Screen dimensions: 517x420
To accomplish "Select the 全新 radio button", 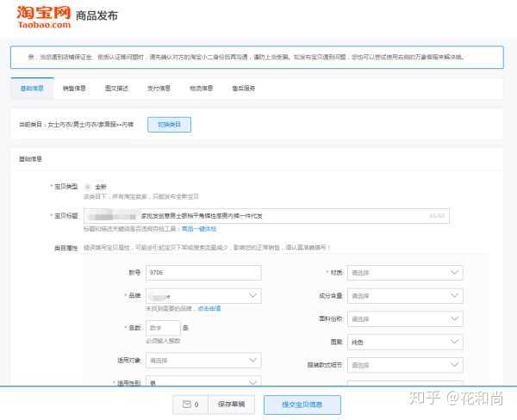I will (x=87, y=187).
